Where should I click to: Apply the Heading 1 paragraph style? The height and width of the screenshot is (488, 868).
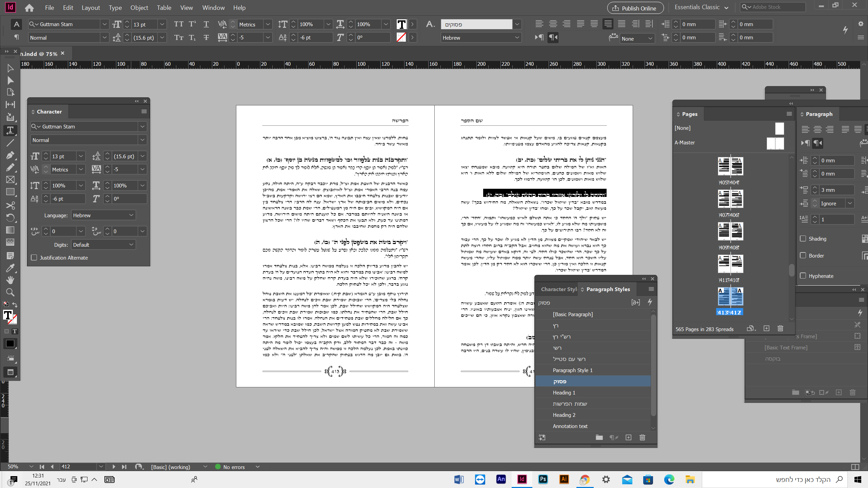click(x=564, y=392)
